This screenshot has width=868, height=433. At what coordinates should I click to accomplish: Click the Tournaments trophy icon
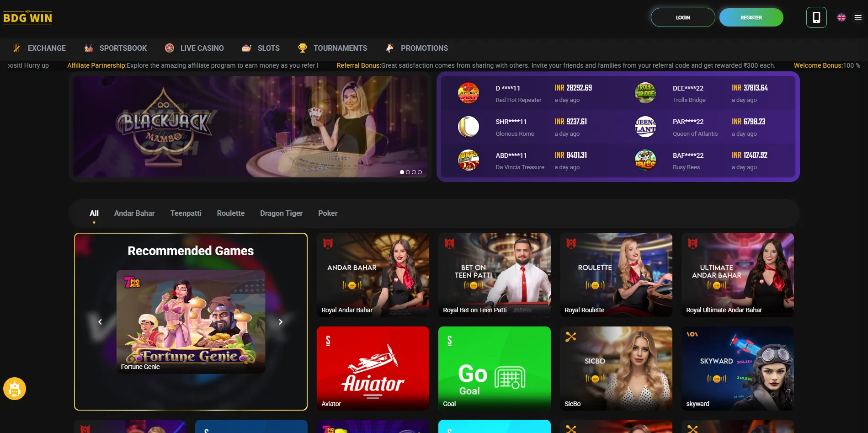[303, 48]
